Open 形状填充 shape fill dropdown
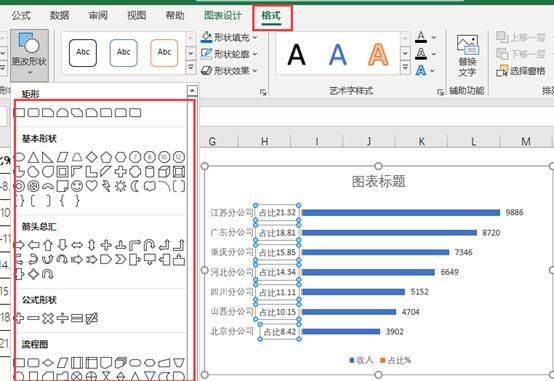 [x=229, y=37]
